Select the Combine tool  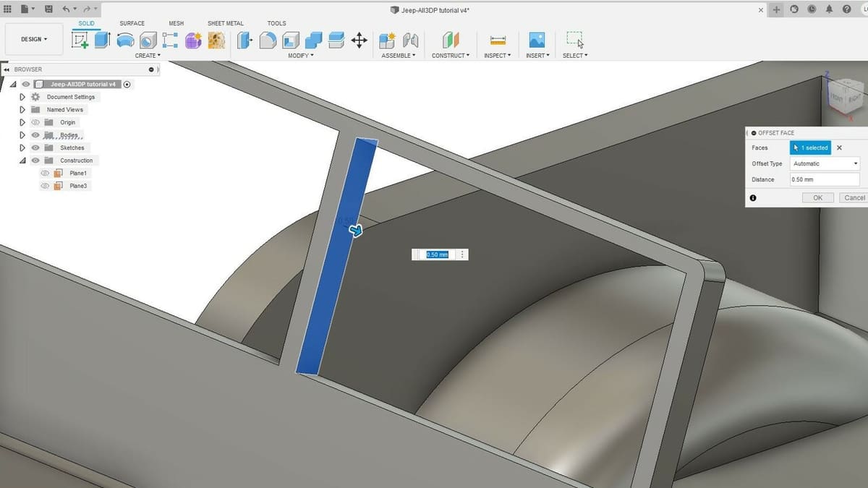(x=313, y=40)
